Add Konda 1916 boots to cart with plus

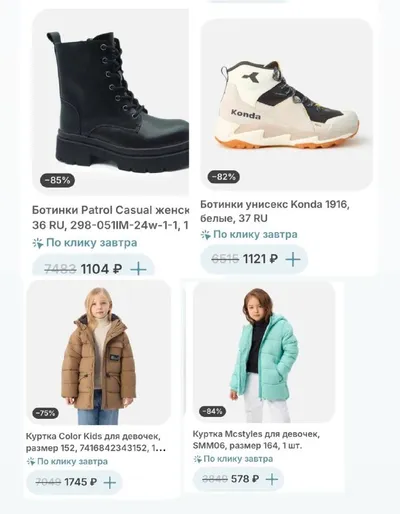(x=293, y=259)
